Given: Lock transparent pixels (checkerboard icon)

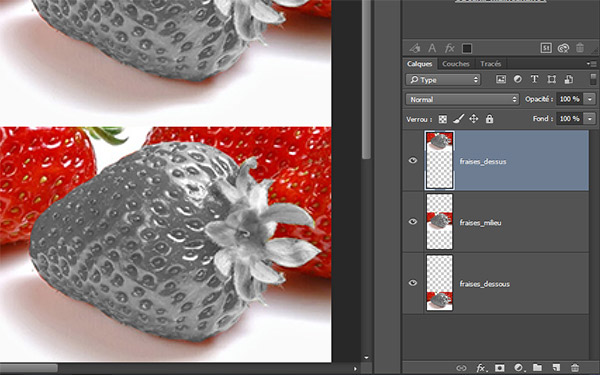Looking at the screenshot, I should click(x=442, y=119).
